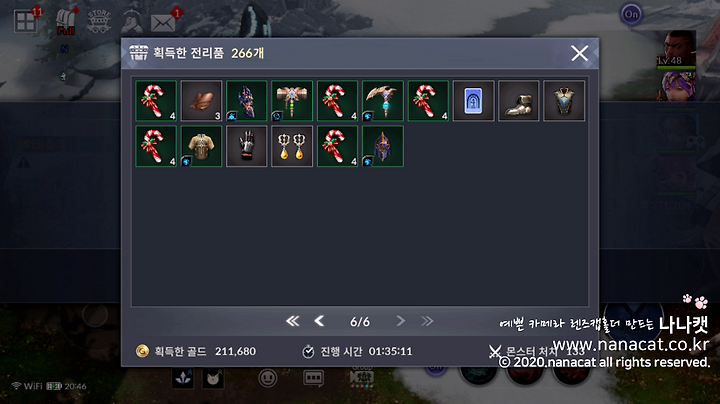Go to the first loot page

292,321
